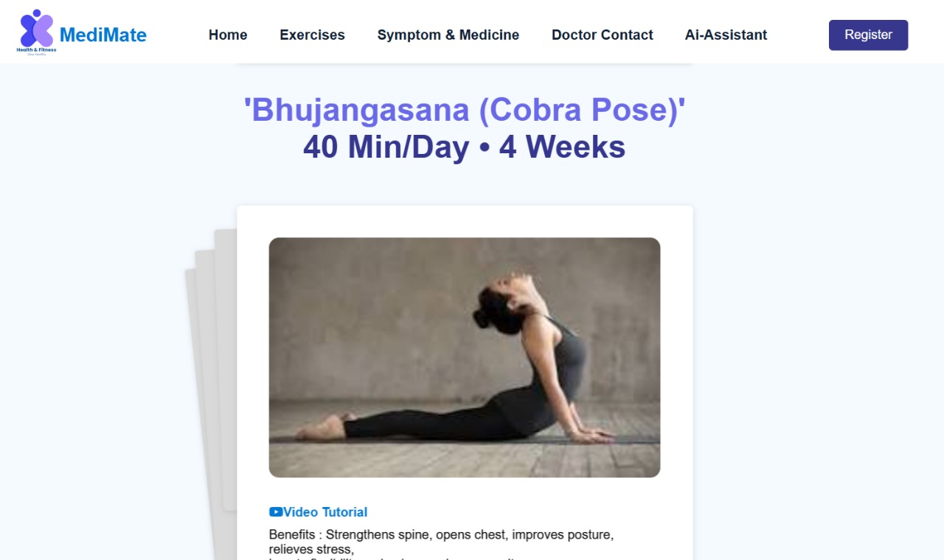Launch the Ai-Assistant from navbar
Image resolution: width=944 pixels, height=560 pixels.
(726, 35)
